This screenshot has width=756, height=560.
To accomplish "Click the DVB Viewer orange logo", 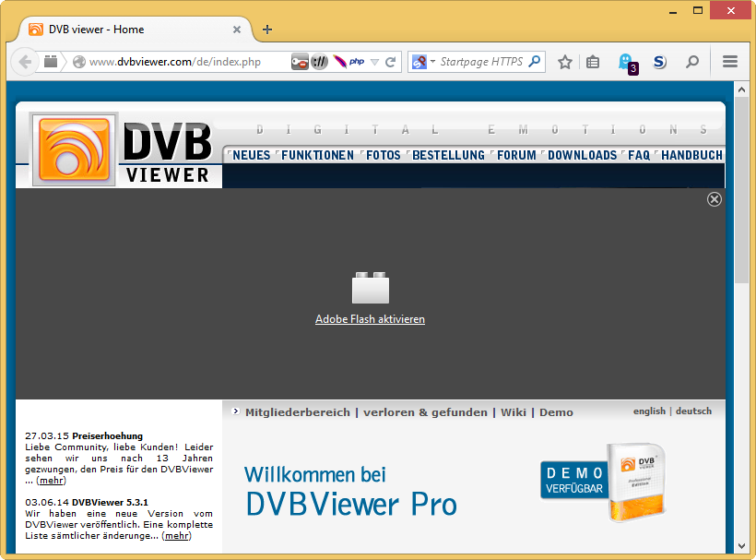I will point(75,149).
